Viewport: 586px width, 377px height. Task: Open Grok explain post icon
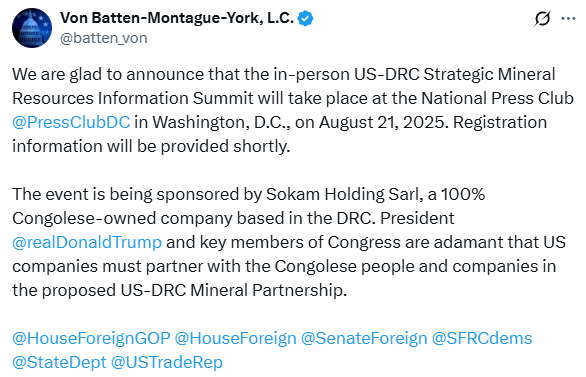coord(542,18)
